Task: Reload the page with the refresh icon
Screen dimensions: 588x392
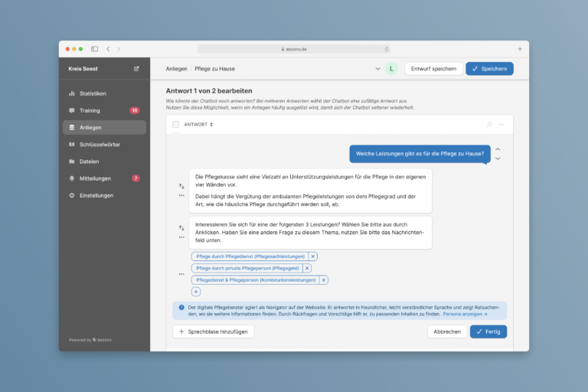Action: [386, 49]
